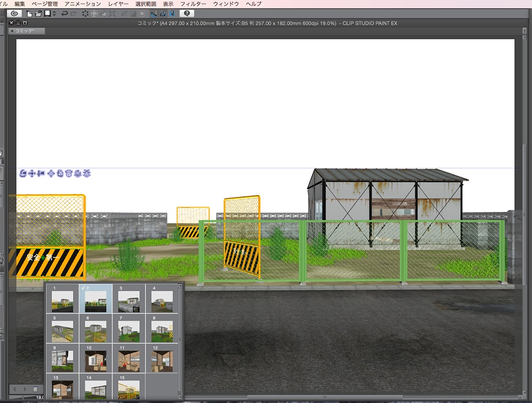The height and width of the screenshot is (403, 532).
Task: Open the save options stepper arrows
Action: (54, 14)
